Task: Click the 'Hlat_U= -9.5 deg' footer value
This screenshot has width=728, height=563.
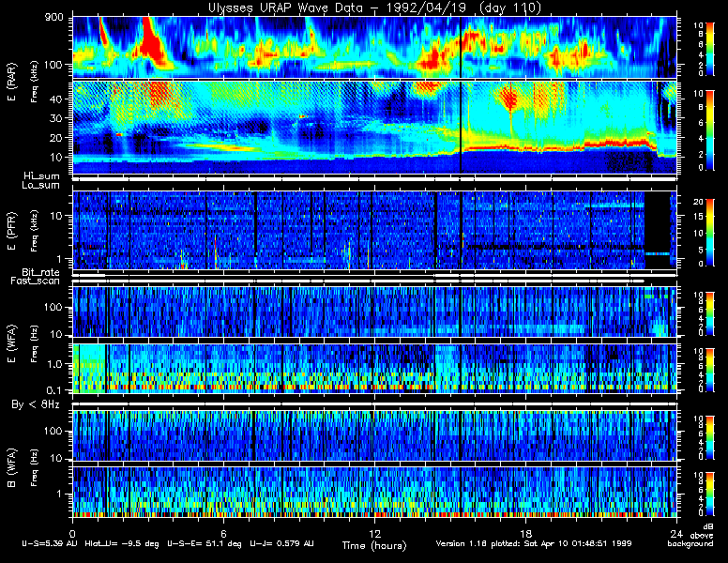Action: coord(122,543)
